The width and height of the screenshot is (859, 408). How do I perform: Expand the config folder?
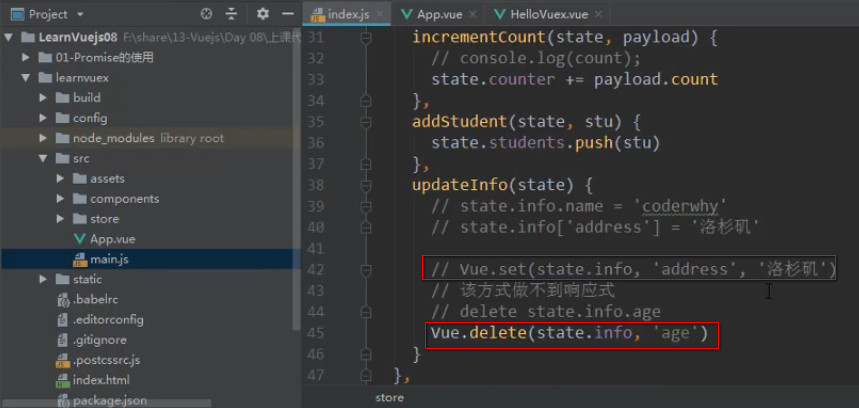pyautogui.click(x=43, y=118)
